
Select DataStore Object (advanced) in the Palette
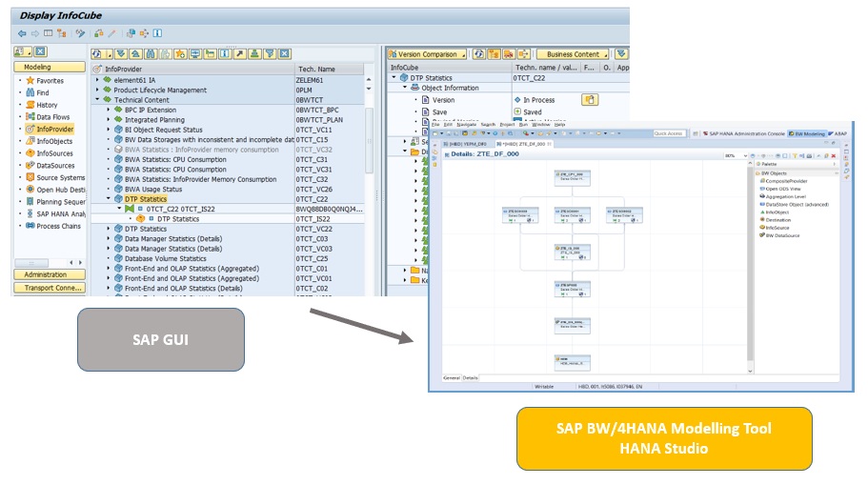click(794, 204)
